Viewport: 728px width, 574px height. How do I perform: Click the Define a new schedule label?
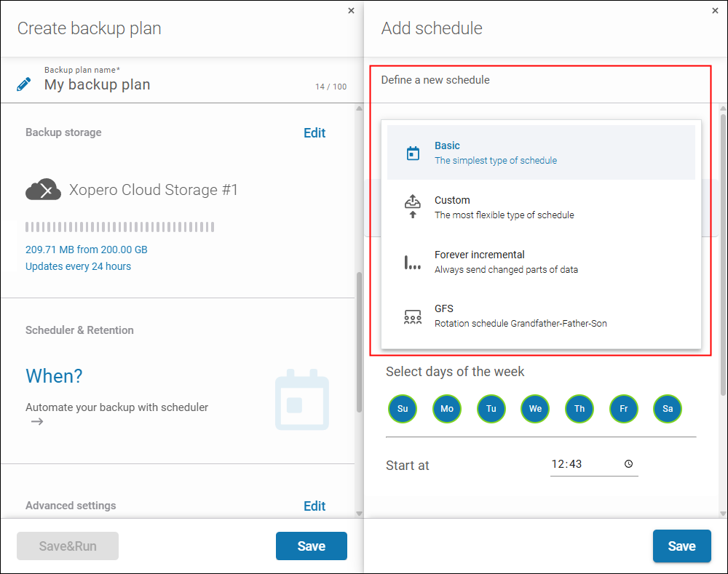(x=435, y=80)
